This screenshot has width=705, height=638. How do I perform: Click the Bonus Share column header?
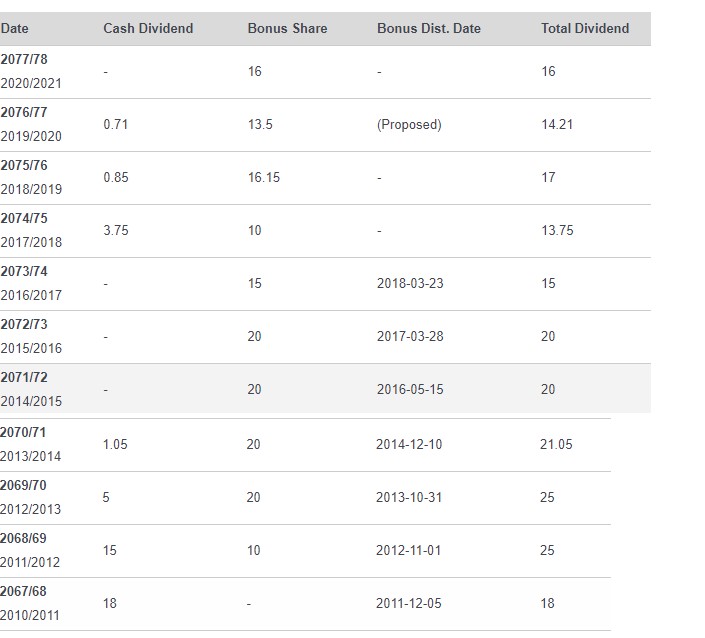click(287, 28)
